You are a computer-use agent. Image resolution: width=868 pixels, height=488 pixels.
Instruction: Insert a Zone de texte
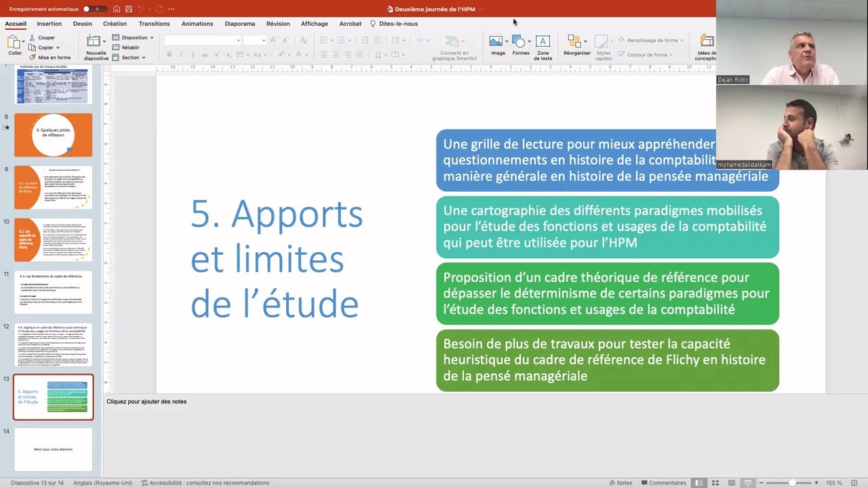click(542, 47)
